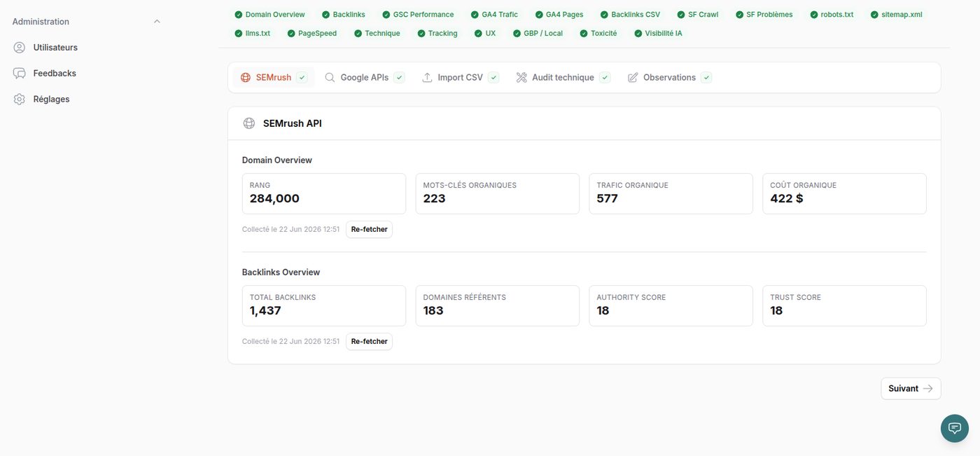This screenshot has width=980, height=456.
Task: Click the checkmark badge beside SEMrush tab
Action: point(302,78)
